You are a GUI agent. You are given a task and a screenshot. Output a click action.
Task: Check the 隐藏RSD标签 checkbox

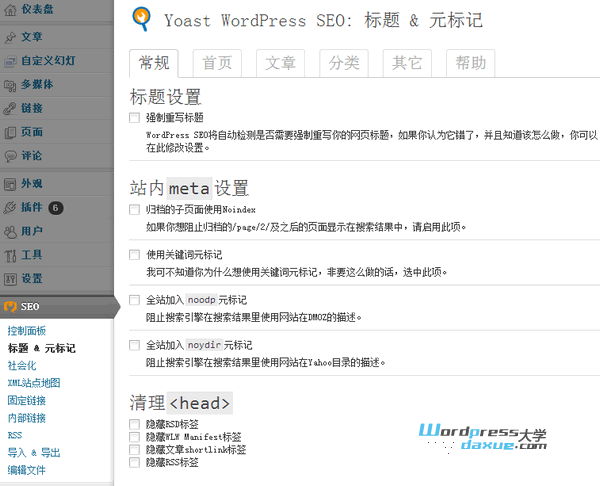coord(134,424)
